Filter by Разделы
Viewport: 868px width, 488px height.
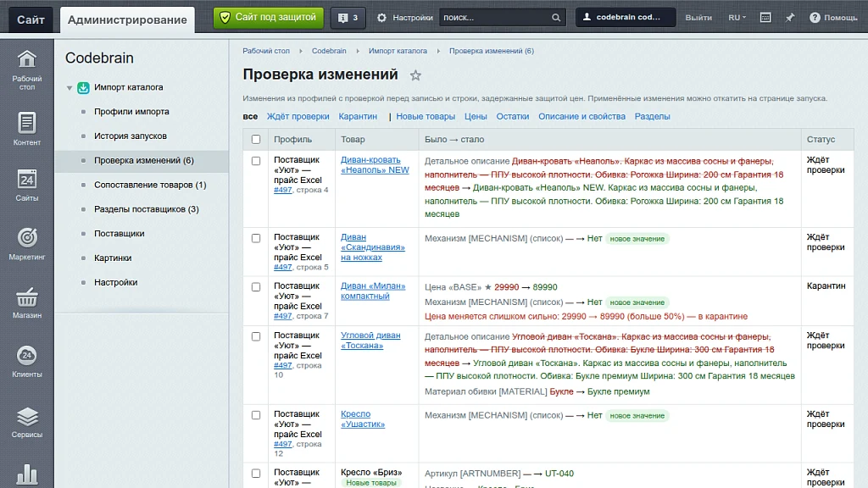(652, 117)
